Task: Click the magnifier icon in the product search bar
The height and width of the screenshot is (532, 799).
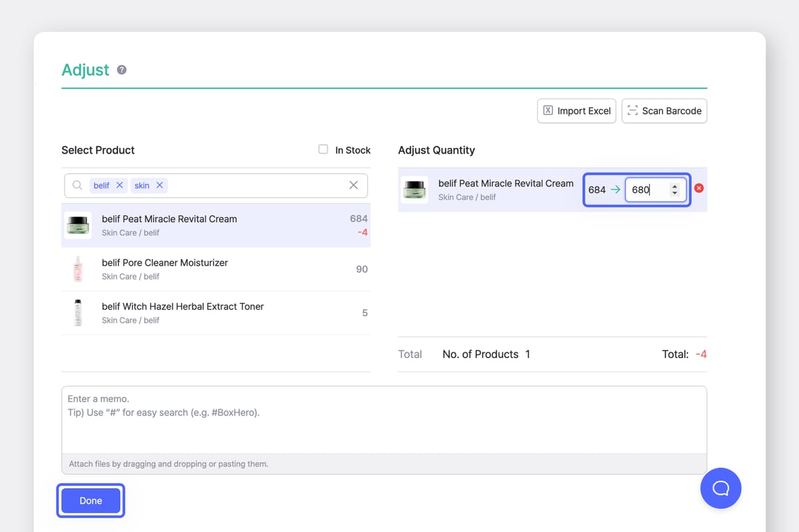Action: coord(77,184)
